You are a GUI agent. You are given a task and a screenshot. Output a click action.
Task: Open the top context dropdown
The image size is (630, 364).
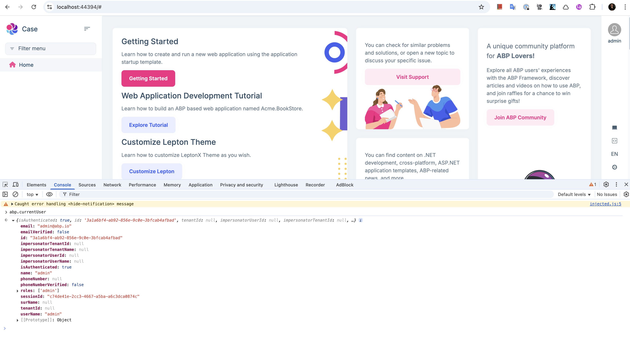(x=32, y=194)
